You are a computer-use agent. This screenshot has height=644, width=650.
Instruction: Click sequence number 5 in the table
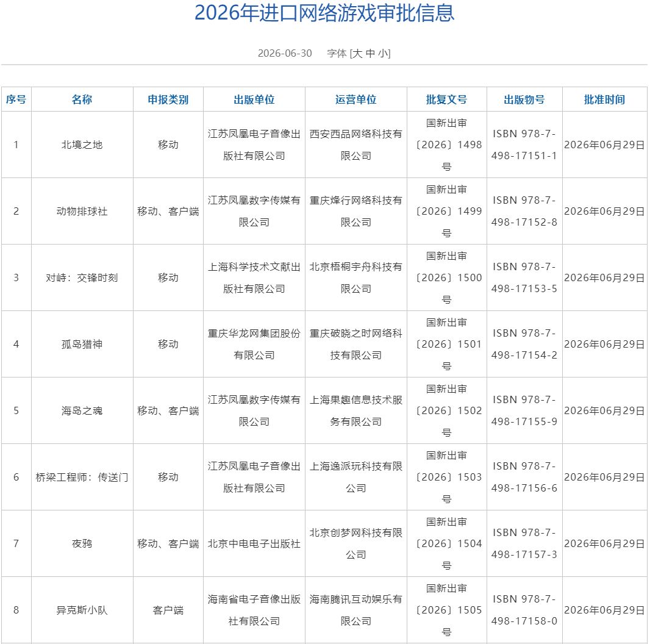click(x=16, y=411)
